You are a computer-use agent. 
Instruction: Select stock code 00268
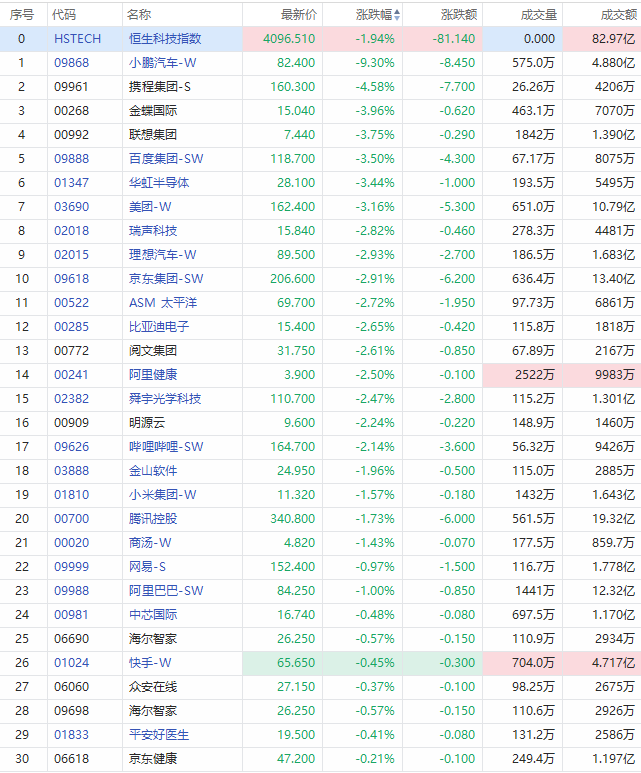(x=71, y=111)
